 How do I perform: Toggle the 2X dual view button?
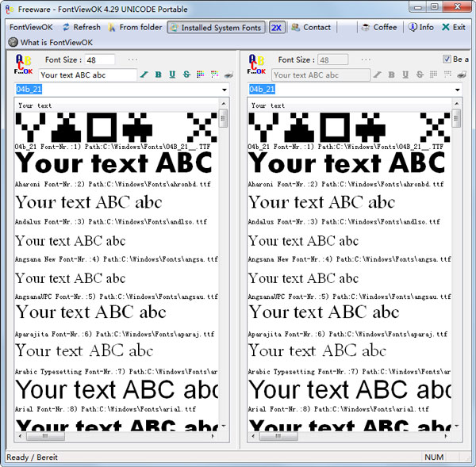pos(277,28)
